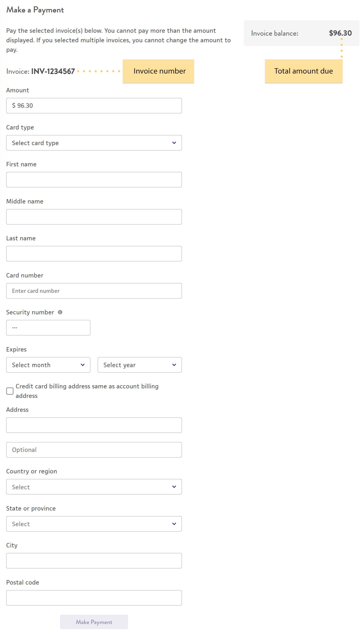Click the Total amount due callout
The width and height of the screenshot is (364, 639).
tap(303, 71)
